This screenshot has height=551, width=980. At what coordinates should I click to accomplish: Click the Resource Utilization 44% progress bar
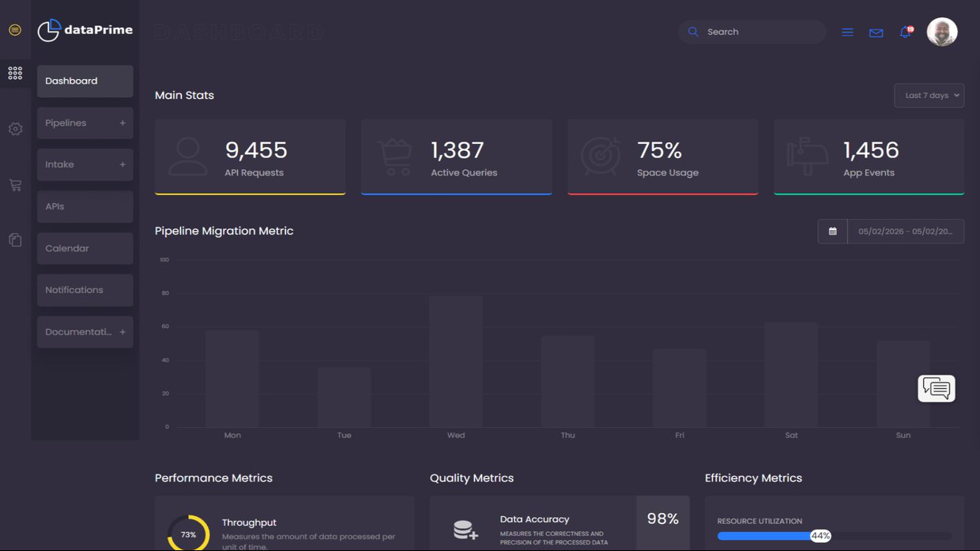click(835, 536)
